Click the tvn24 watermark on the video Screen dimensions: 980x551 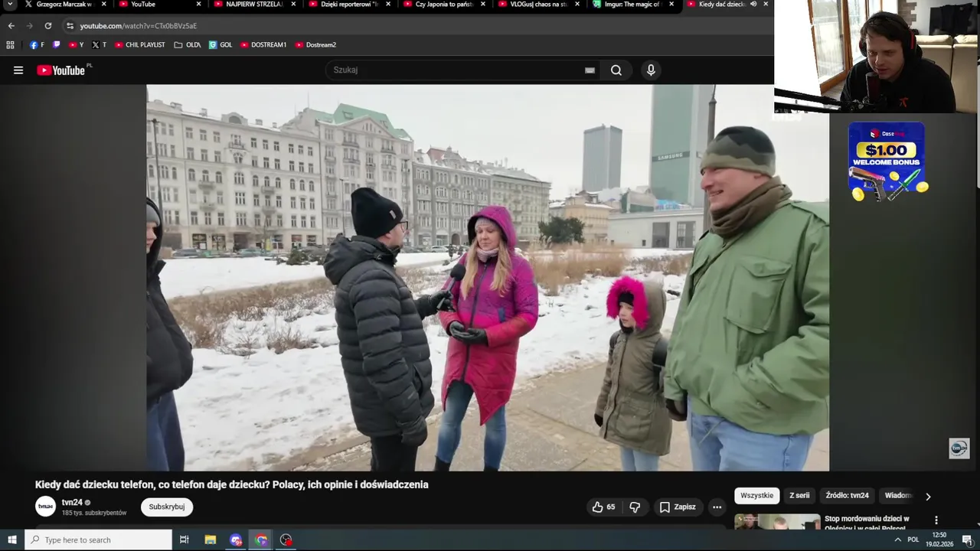pyautogui.click(x=959, y=448)
